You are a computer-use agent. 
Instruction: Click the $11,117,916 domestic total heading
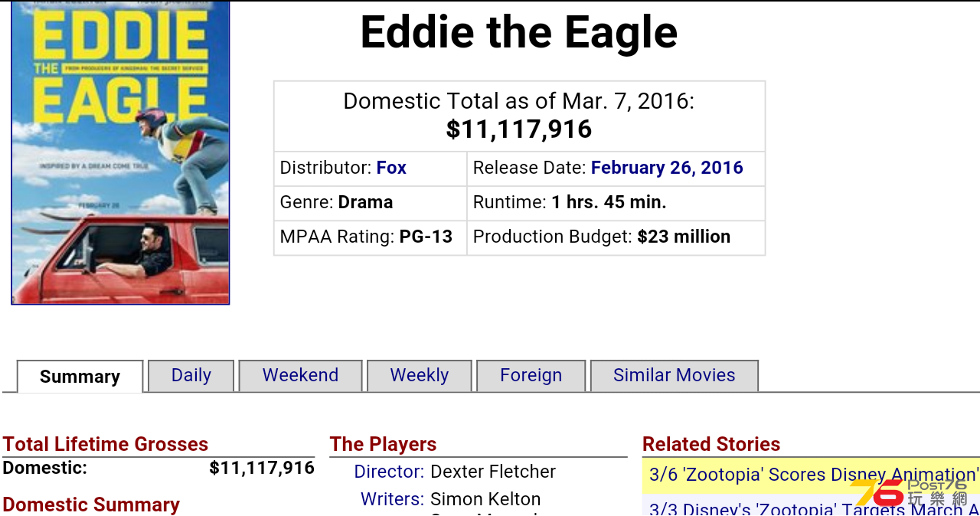pos(519,129)
